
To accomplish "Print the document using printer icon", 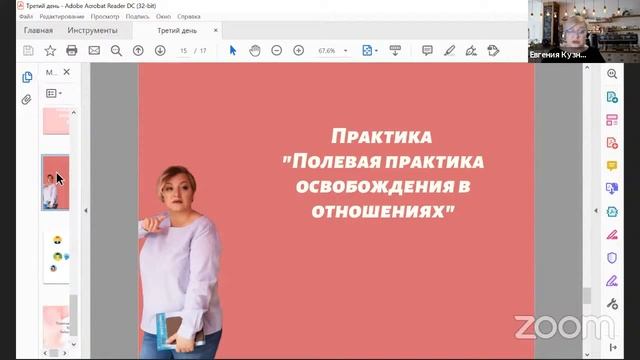I will [72, 51].
